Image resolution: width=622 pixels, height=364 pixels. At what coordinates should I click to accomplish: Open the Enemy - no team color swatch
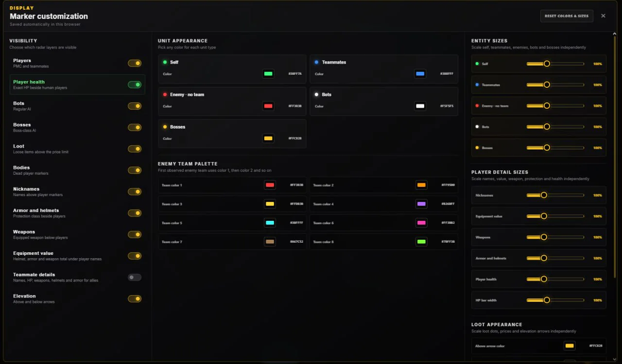pos(268,106)
